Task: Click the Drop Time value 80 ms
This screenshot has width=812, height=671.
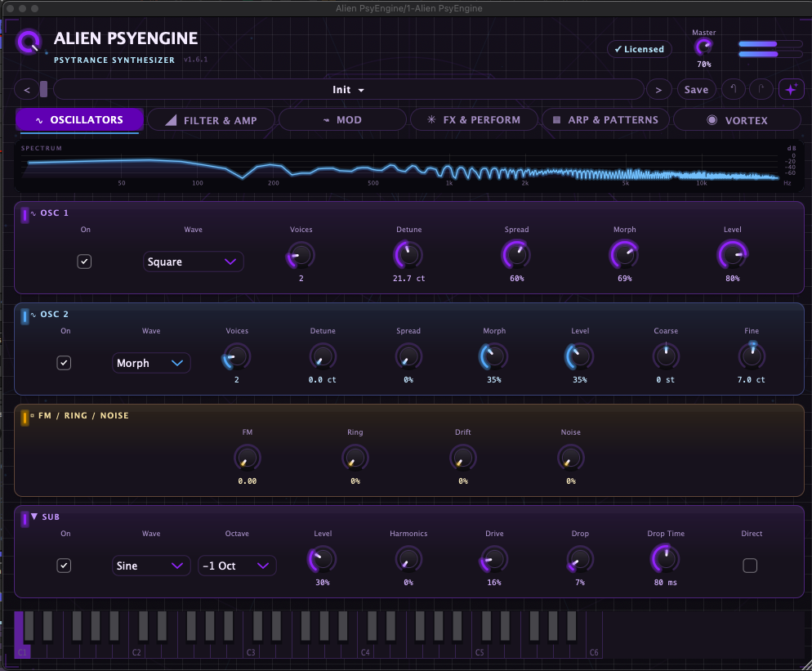Action: pyautogui.click(x=666, y=583)
